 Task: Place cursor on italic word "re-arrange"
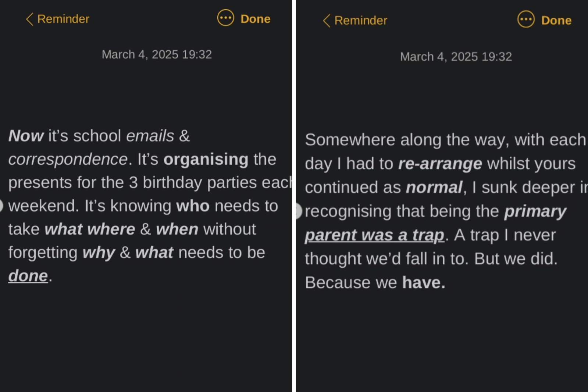[440, 164]
